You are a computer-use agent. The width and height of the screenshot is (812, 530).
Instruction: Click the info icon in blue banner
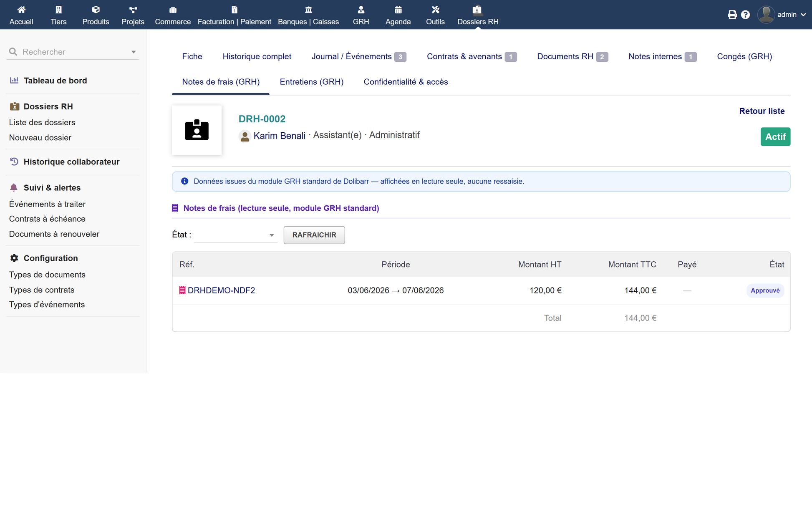tap(184, 181)
